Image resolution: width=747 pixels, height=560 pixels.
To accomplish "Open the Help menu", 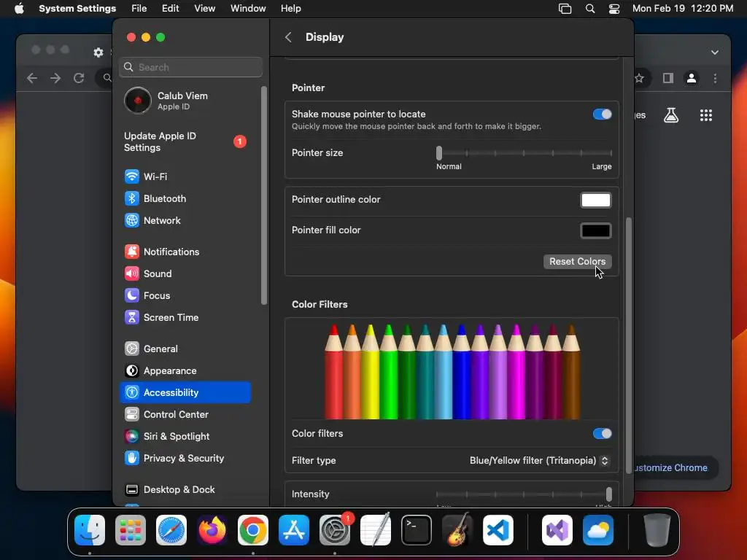I will coord(290,9).
